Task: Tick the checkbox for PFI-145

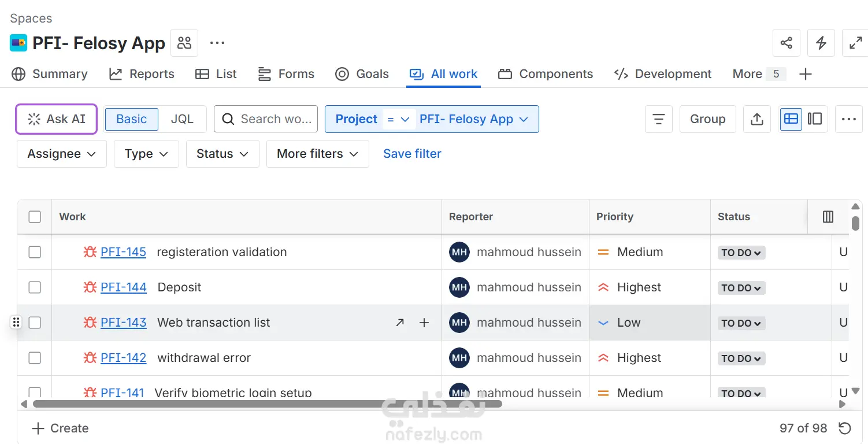Action: 35,252
